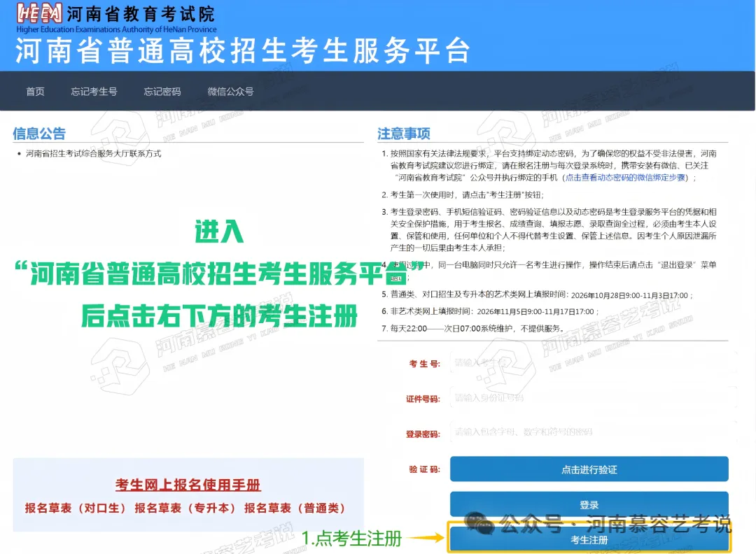Click notice item 非艺术类网上填报时间

click(490, 312)
